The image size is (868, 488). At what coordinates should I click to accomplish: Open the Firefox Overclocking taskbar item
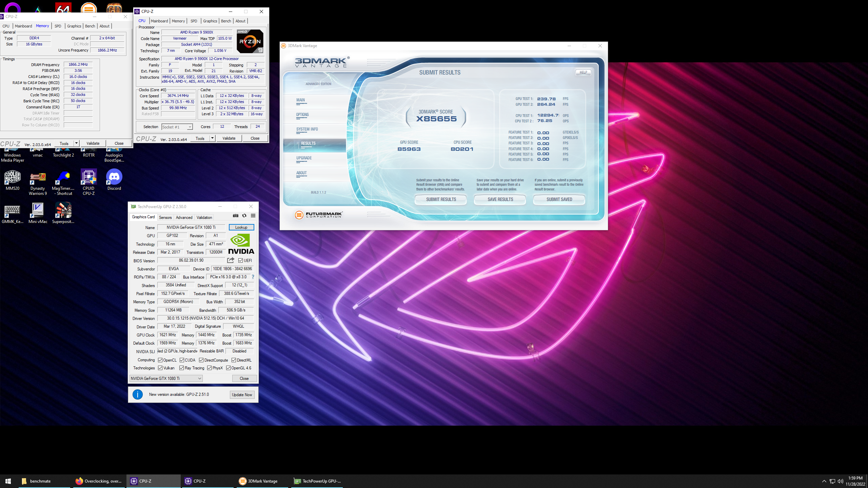click(99, 481)
